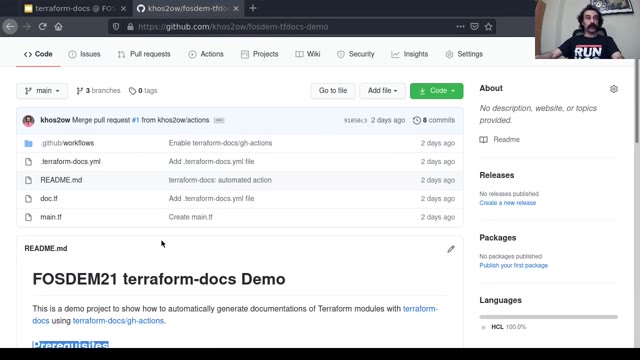This screenshot has height=360, width=640.
Task: Open a new browser tab with plus
Action: coord(253,8)
